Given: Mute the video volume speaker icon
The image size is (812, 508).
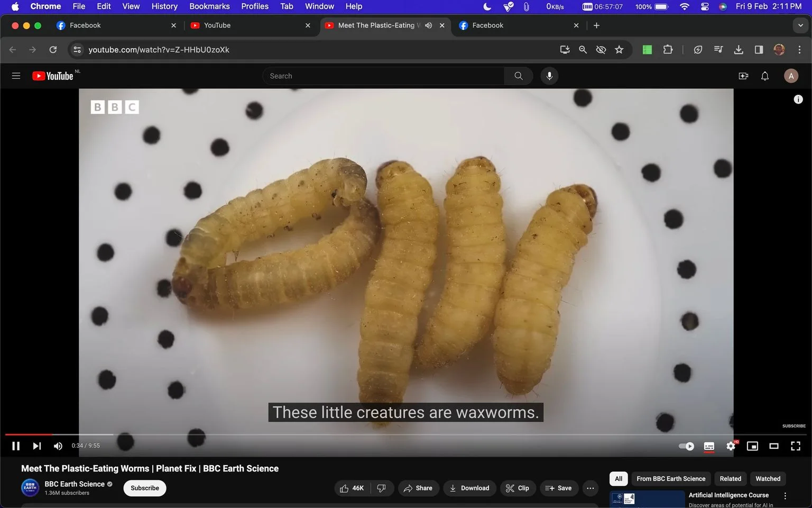Looking at the screenshot, I should pos(58,446).
